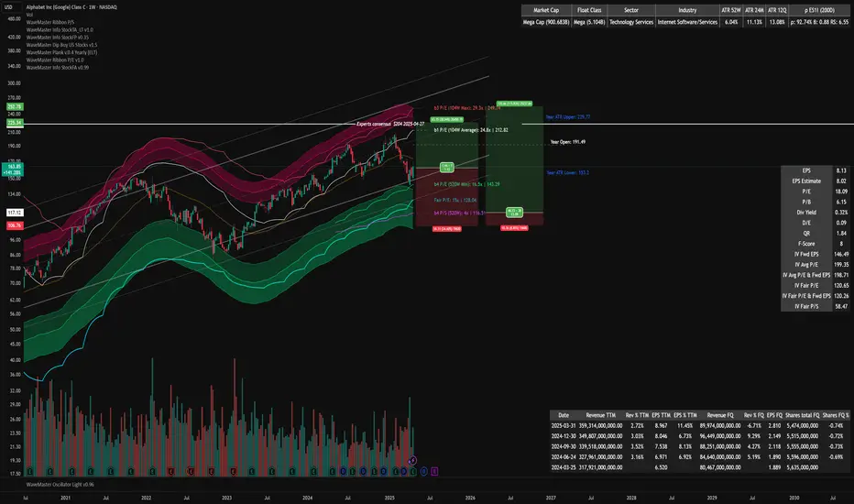The height and width of the screenshot is (504, 854).
Task: Select WaveMaster Info StockFA v0.99 legend
Action: pyautogui.click(x=57, y=68)
